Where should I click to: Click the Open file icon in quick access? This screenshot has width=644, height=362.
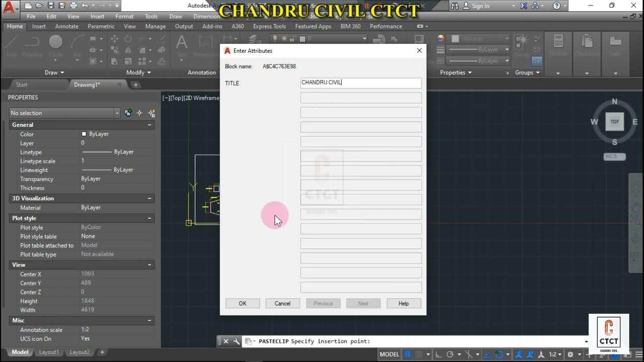[39, 6]
